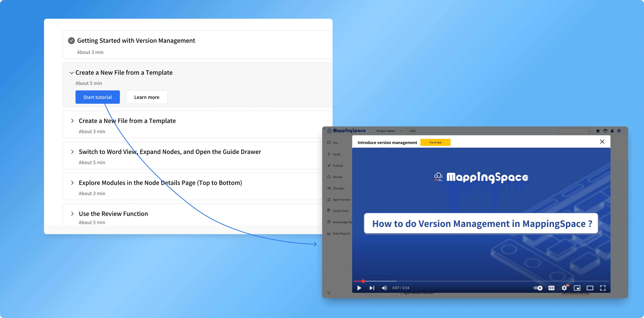Viewport: 644px width, 318px height.
Task: Turn on closed captions
Action: 551,288
